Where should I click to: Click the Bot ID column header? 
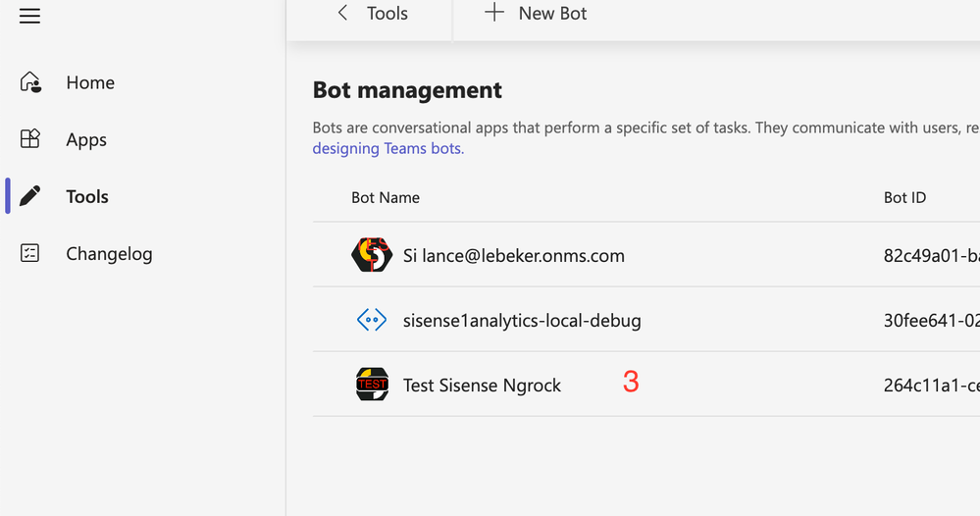tap(904, 197)
